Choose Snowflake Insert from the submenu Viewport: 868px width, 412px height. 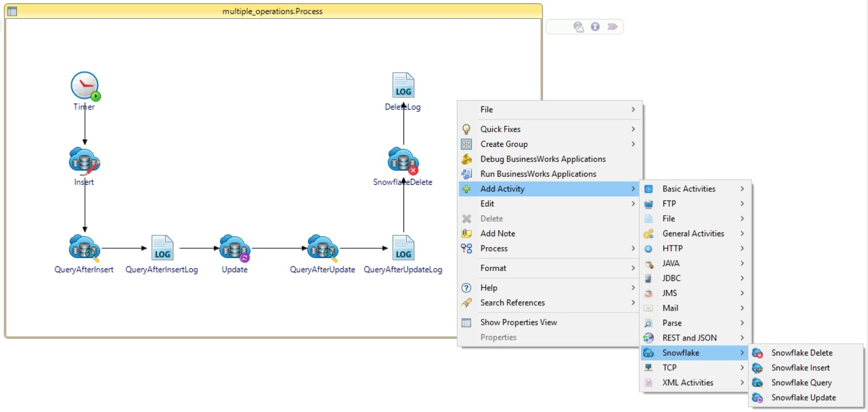(800, 368)
